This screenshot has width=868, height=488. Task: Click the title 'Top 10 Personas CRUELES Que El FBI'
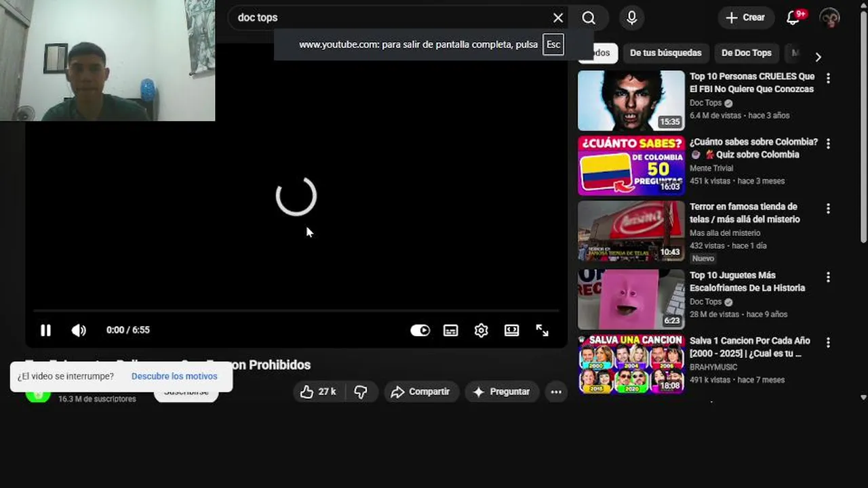click(x=751, y=83)
